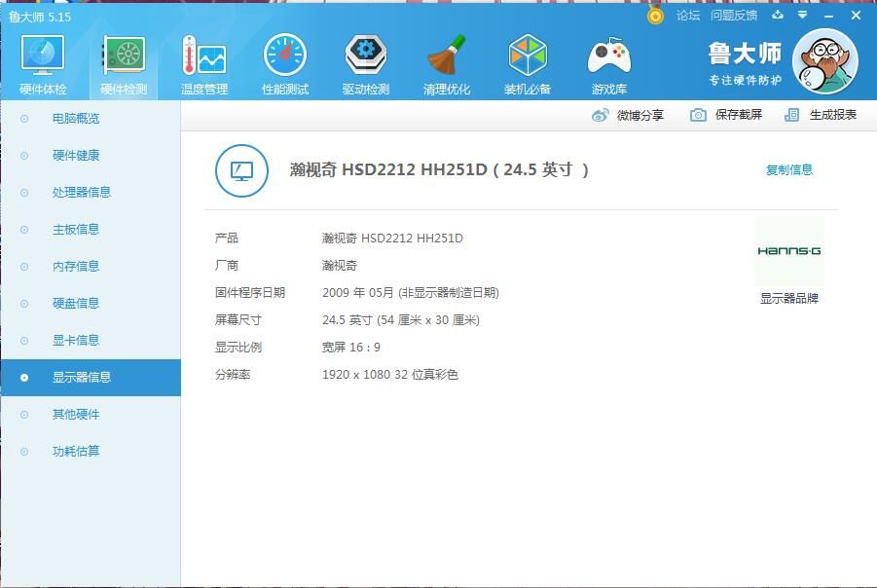Screen dimensions: 877x588
Task: Click the 鲁大师 cartoon avatar
Action: coord(824,60)
